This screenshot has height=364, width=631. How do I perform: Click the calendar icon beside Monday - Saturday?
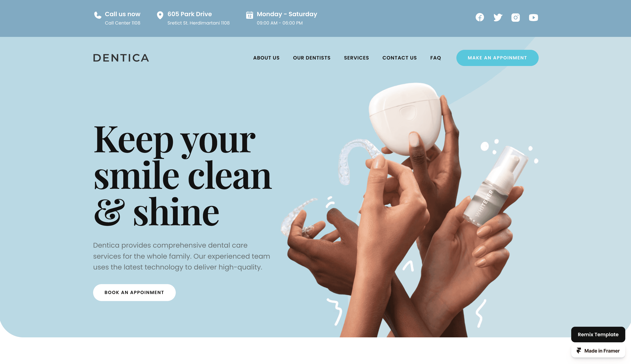click(249, 15)
